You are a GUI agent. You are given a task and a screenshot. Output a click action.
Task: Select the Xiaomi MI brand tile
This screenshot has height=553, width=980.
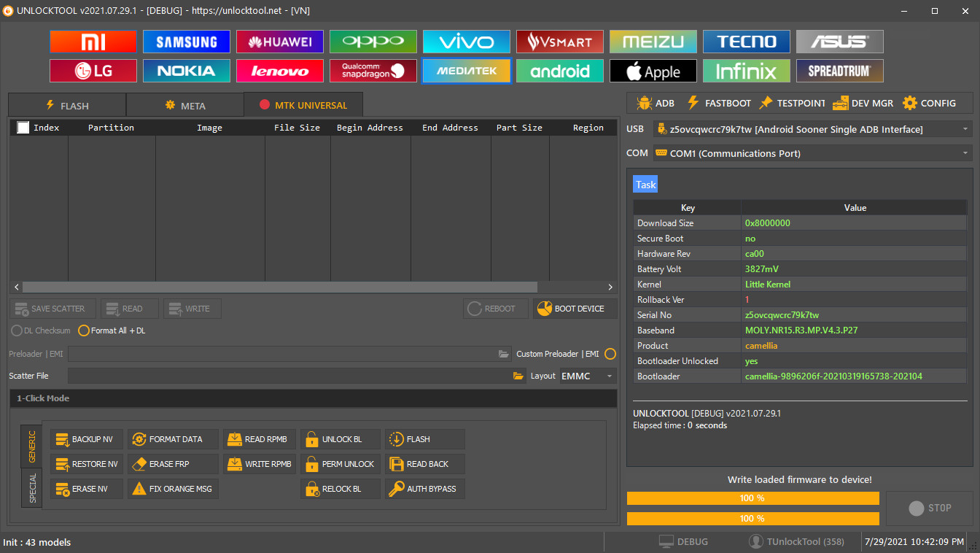[x=93, y=42]
